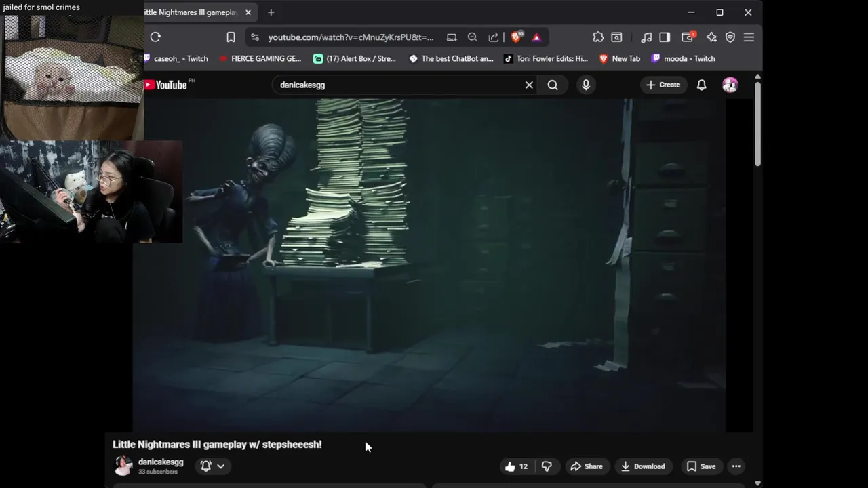868x488 pixels.
Task: Toggle the browser sidebar panel icon
Action: tap(665, 37)
